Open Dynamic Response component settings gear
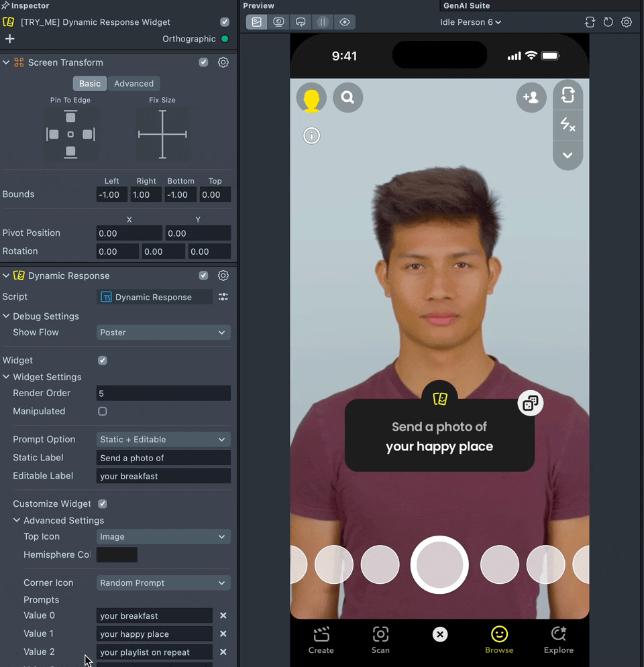This screenshot has width=644, height=667. [223, 276]
